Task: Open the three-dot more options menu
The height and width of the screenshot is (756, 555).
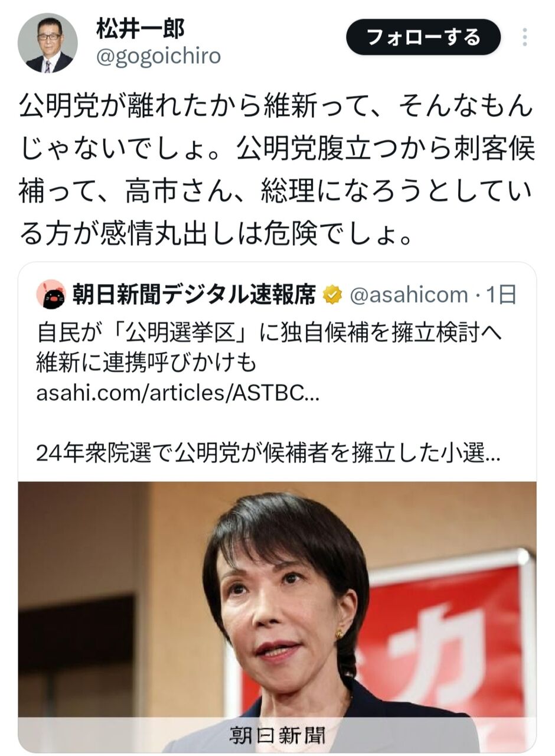Action: coord(525,38)
